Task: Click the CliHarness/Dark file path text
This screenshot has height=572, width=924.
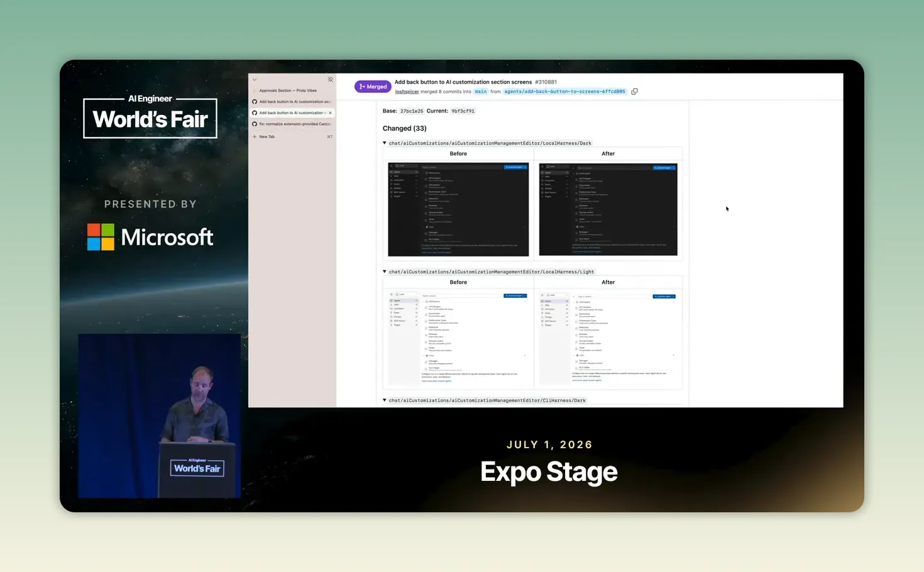Action: tap(487, 400)
